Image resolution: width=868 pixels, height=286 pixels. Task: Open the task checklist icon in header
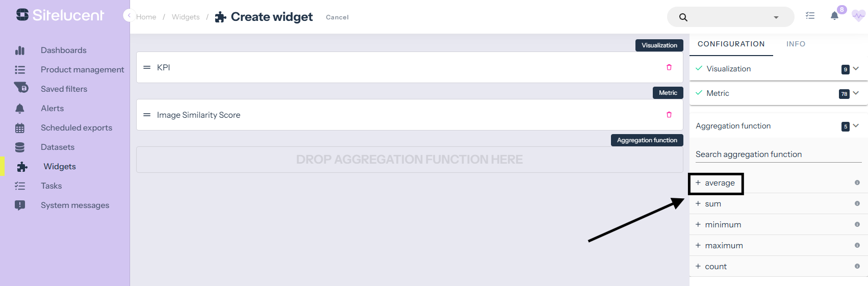(x=810, y=16)
